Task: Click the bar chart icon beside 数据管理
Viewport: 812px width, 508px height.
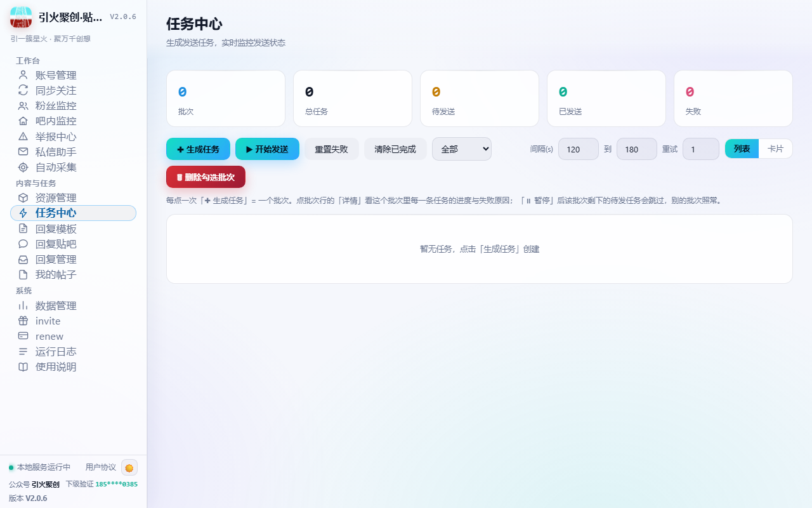Action: click(x=23, y=305)
